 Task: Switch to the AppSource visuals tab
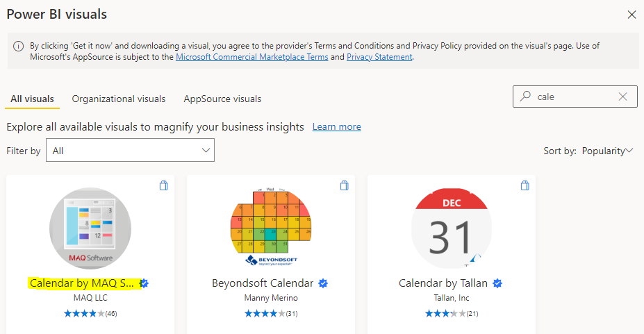pyautogui.click(x=222, y=99)
